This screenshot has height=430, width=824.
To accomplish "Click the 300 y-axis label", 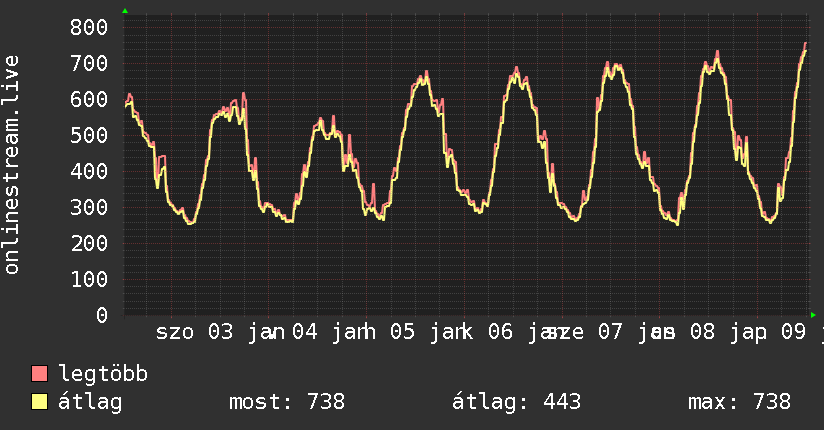I will 88,208.
